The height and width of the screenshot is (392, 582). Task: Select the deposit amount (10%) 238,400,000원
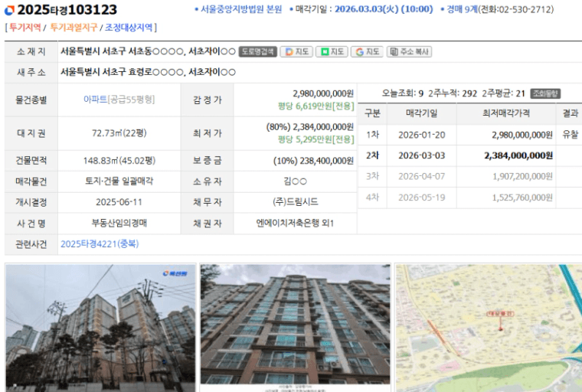coord(313,161)
